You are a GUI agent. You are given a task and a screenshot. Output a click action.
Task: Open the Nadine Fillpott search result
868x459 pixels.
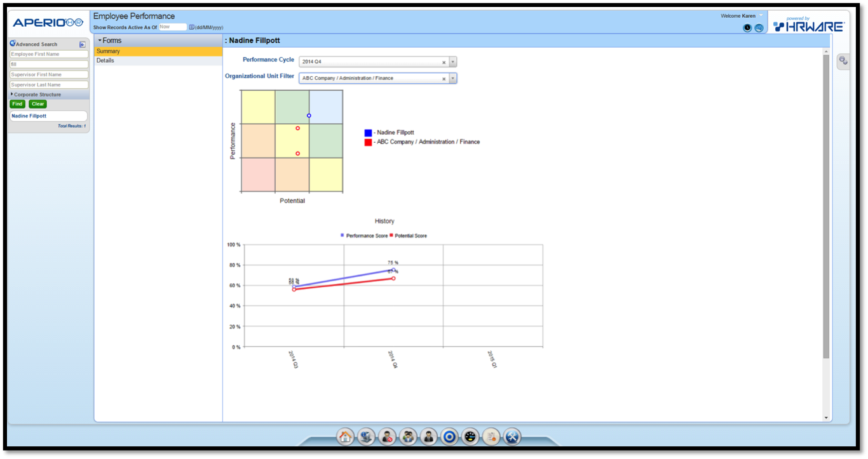pyautogui.click(x=29, y=116)
